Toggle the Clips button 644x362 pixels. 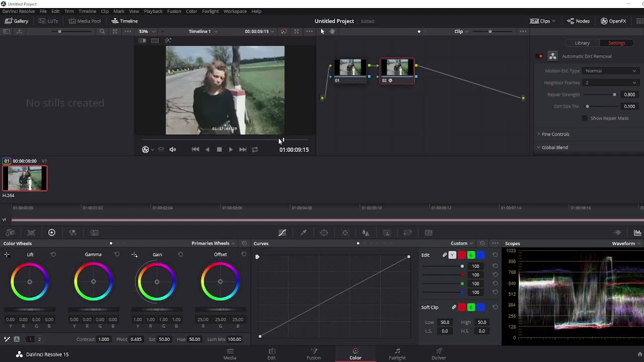(542, 21)
